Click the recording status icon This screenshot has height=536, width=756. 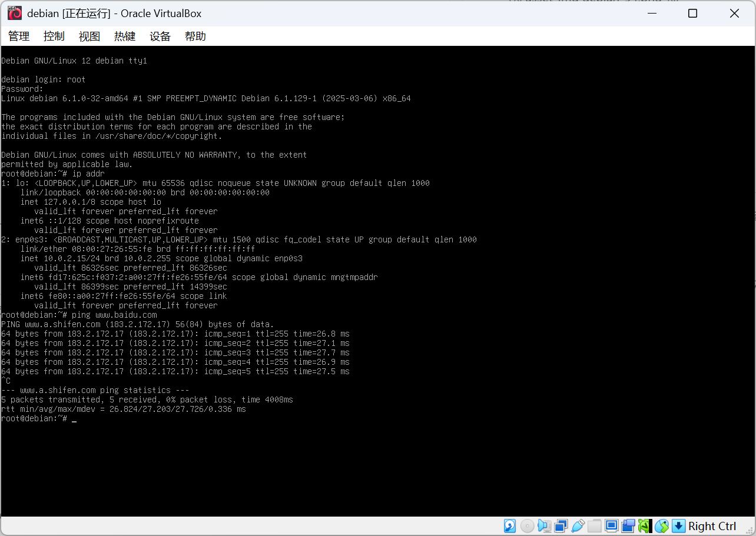(628, 526)
